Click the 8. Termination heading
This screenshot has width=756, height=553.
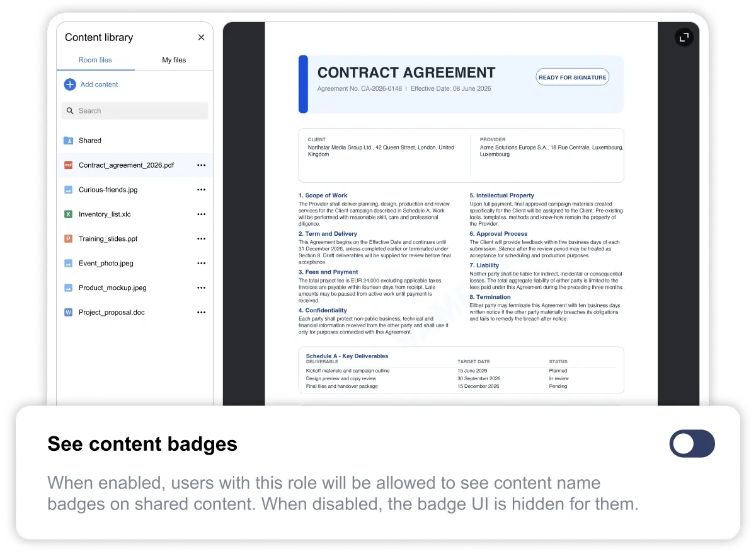[490, 297]
